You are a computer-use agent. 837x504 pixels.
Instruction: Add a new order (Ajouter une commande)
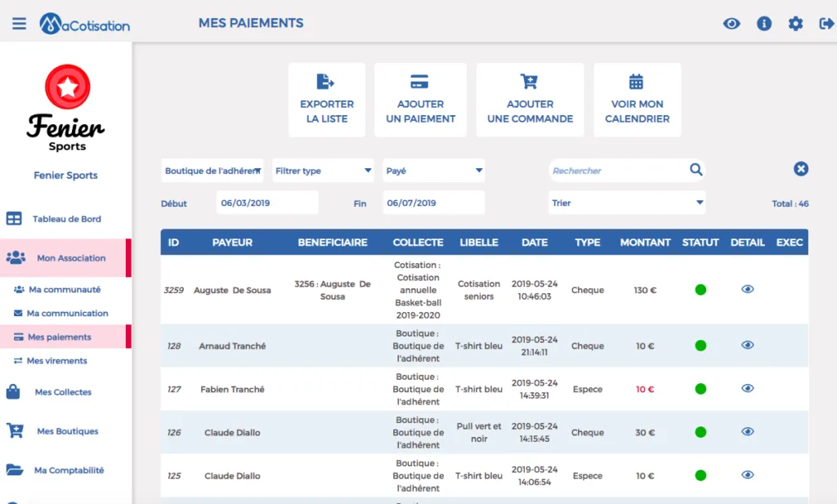click(530, 100)
